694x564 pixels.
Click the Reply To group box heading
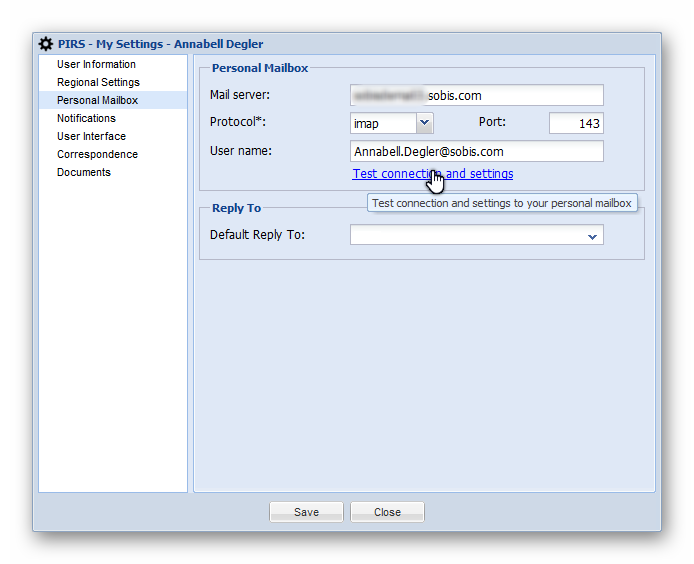point(236,208)
